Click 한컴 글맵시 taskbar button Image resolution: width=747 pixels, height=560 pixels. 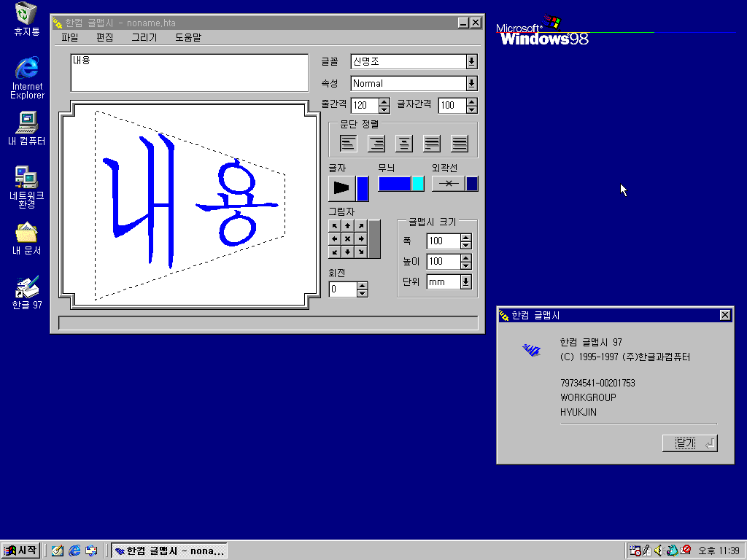pos(169,551)
